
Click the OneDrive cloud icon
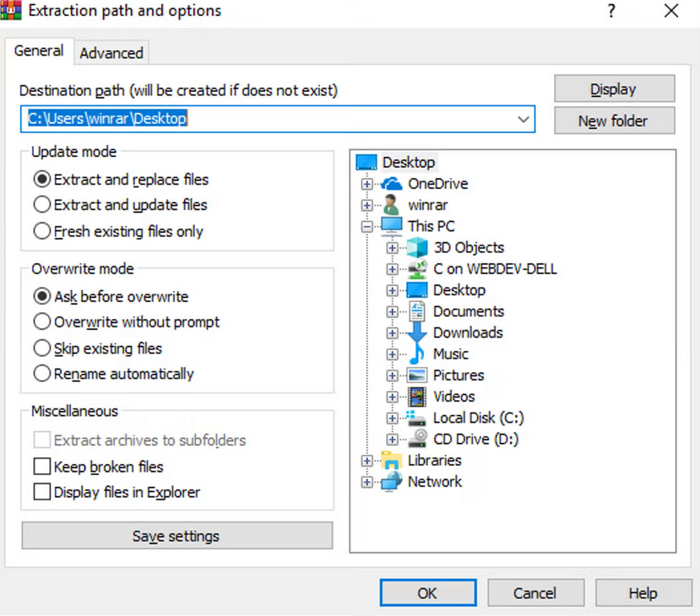(392, 183)
